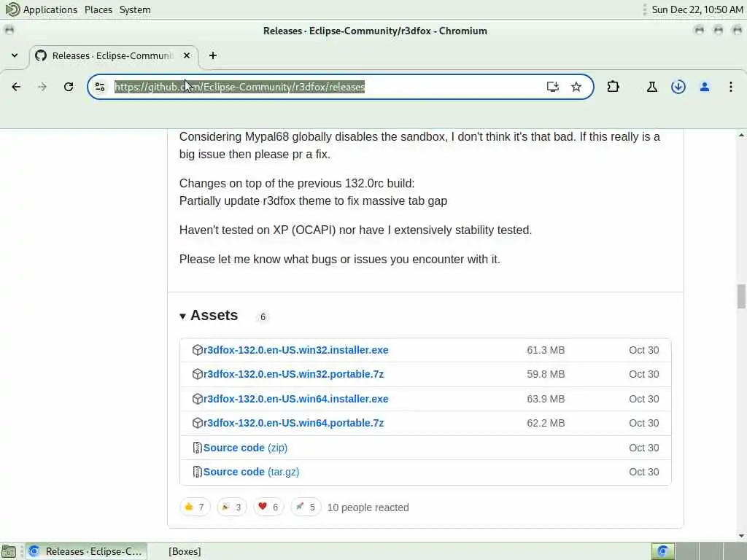Click the scrollbar down arrow
This screenshot has height=560, width=747.
click(741, 536)
